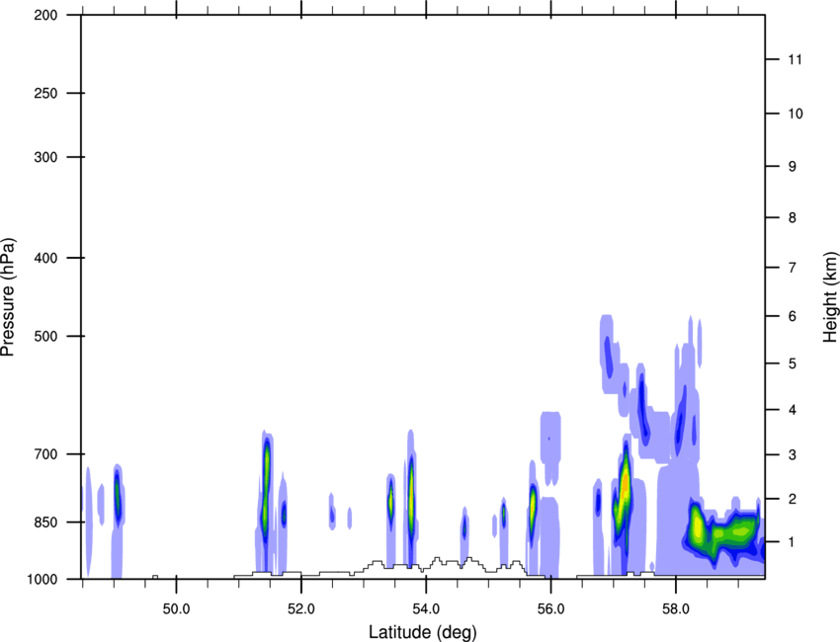
Task: Click the 6 km height label
Action: click(793, 316)
